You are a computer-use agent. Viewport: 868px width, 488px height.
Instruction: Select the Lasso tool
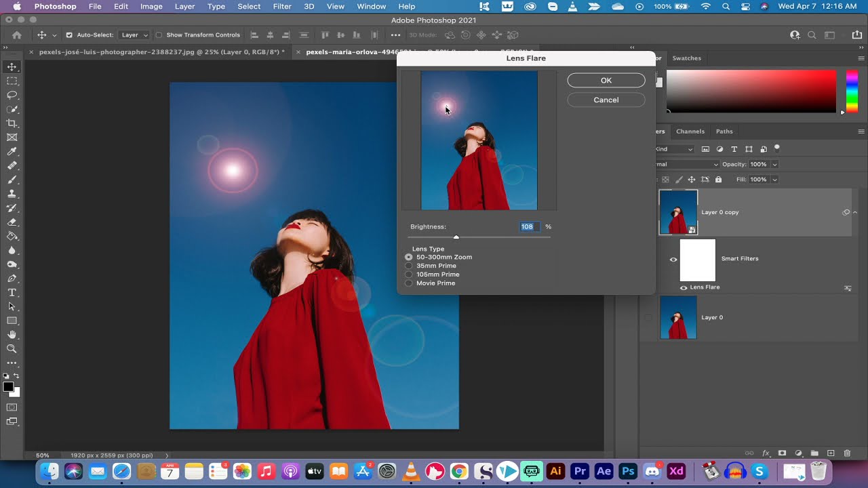click(x=12, y=95)
